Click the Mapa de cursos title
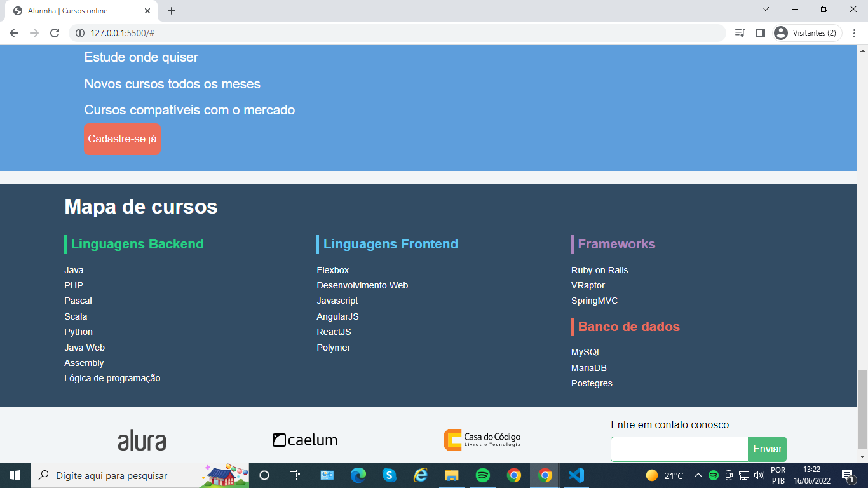The width and height of the screenshot is (868, 488). [x=141, y=207]
